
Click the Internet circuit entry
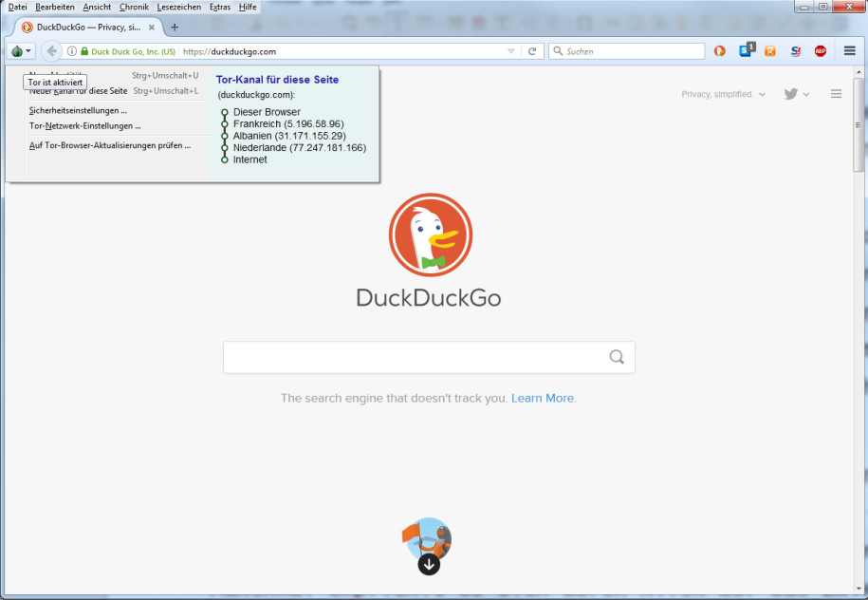(x=250, y=159)
